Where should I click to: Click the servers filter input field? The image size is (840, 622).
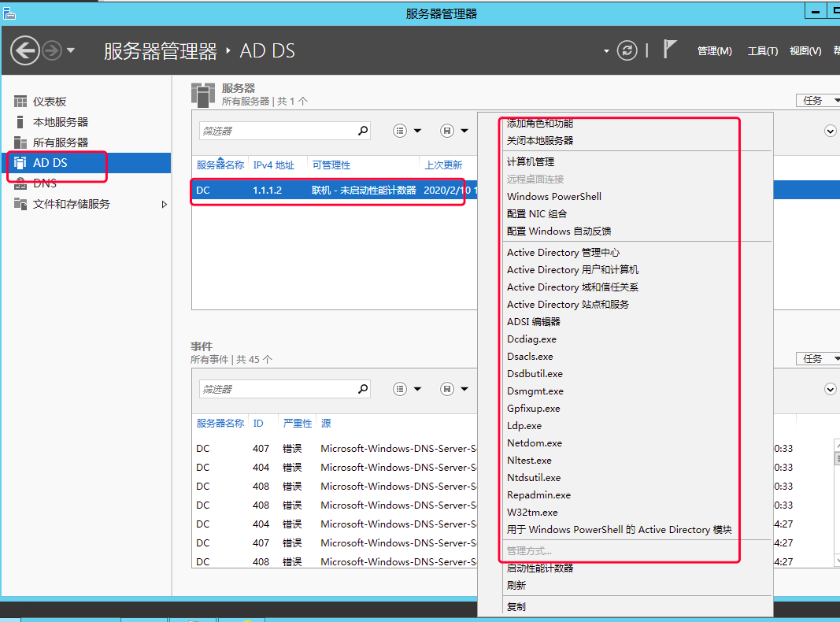277,131
